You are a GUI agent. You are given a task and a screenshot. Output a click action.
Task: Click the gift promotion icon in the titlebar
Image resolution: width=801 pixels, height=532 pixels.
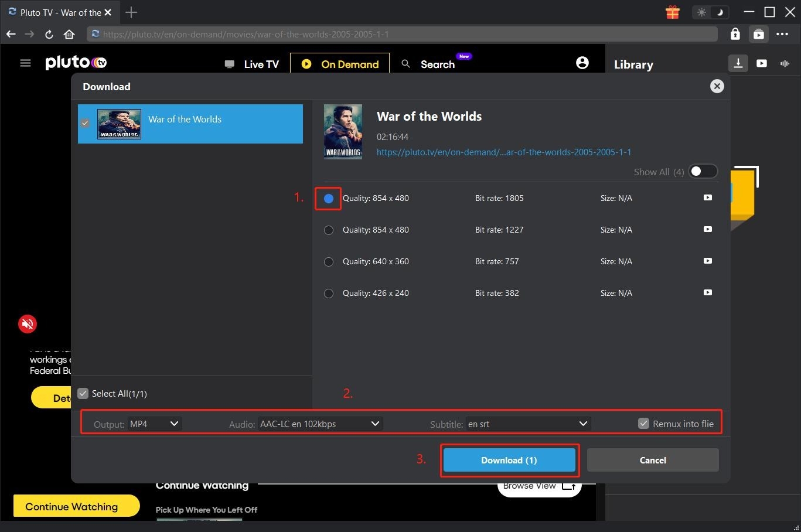672,12
